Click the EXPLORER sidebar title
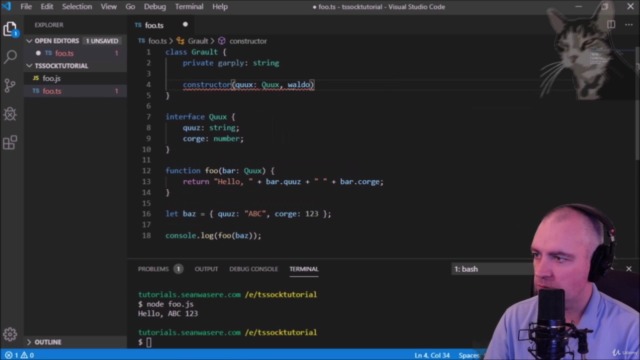Screen dimensions: 640x360 click(x=49, y=25)
